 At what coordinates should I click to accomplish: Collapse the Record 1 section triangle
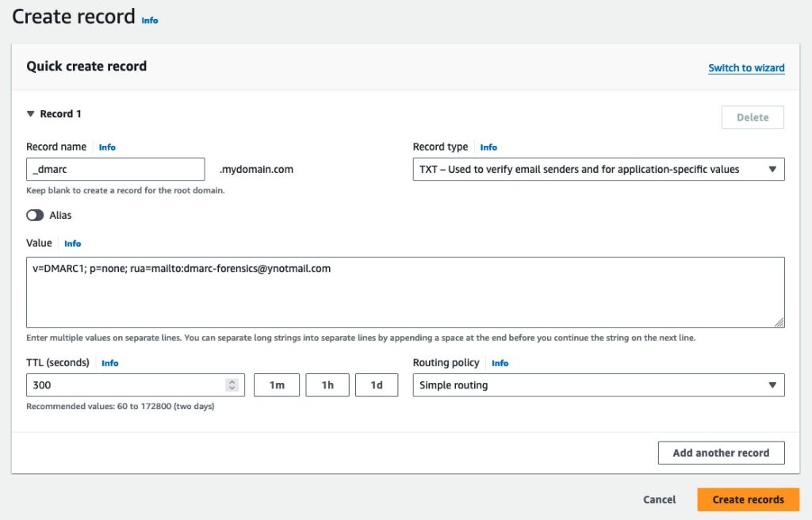tap(31, 114)
